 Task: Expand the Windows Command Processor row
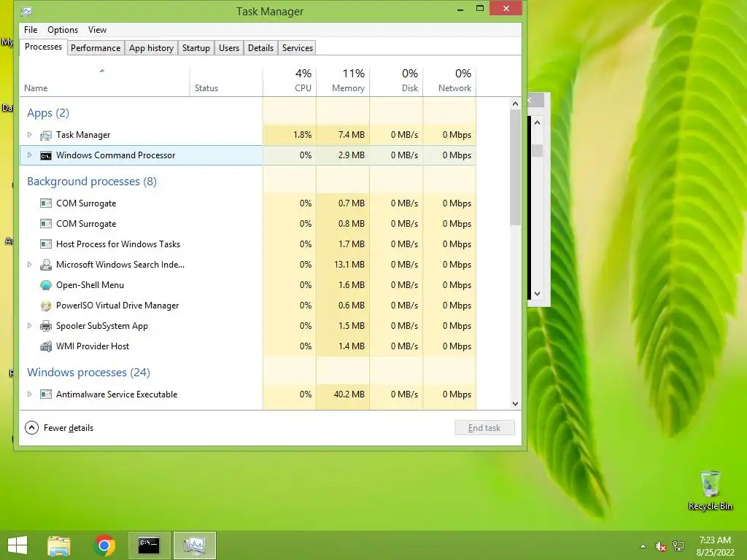29,155
